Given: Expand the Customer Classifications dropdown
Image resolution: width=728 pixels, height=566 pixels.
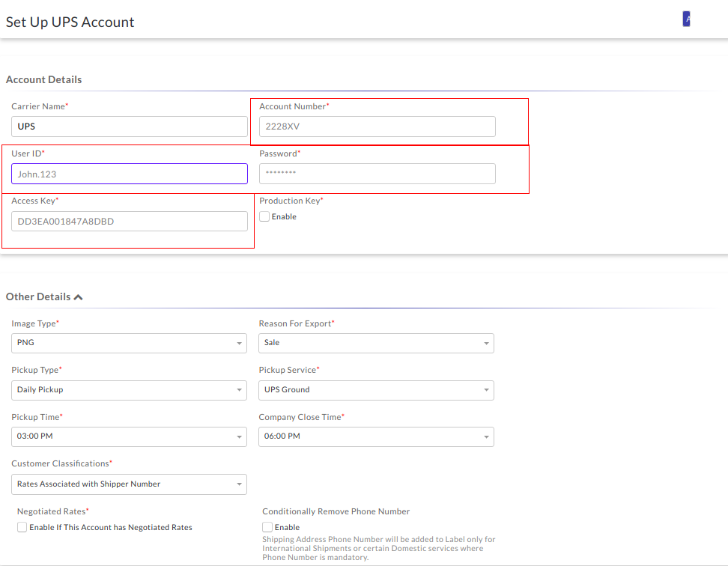Looking at the screenshot, I should tap(129, 484).
